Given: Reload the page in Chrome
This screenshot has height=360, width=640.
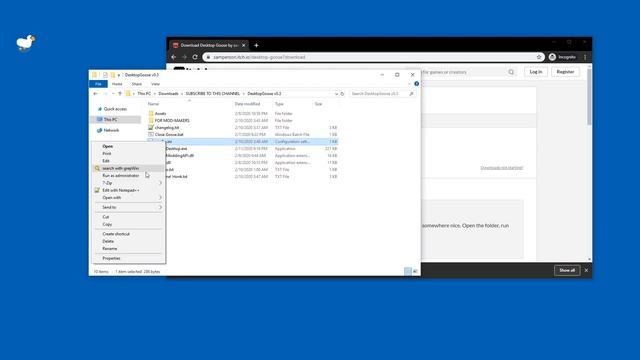Looking at the screenshot, I should (195, 57).
